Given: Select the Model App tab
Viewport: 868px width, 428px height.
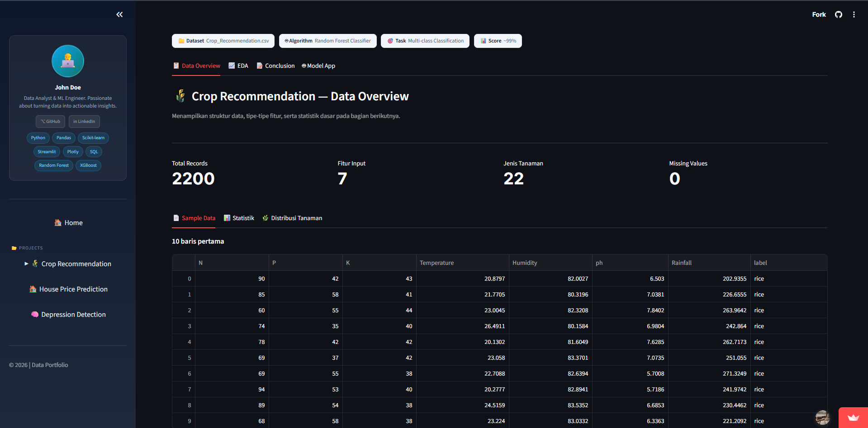Looking at the screenshot, I should [318, 66].
